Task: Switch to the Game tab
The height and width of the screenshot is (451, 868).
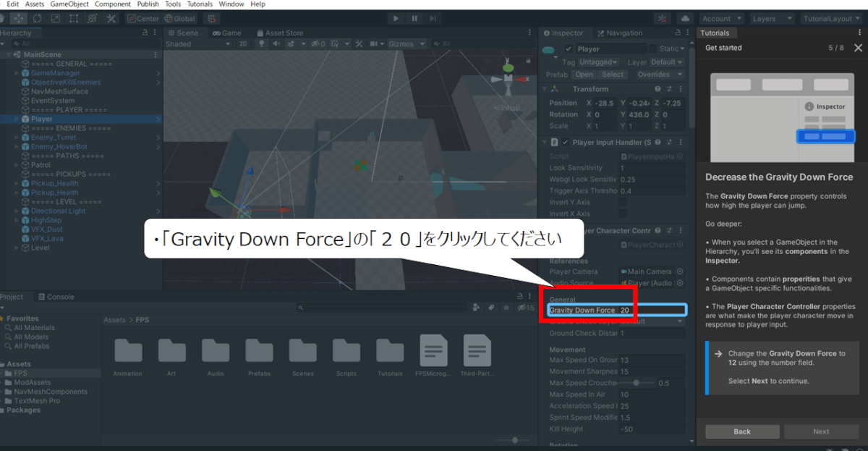Action: click(x=226, y=33)
